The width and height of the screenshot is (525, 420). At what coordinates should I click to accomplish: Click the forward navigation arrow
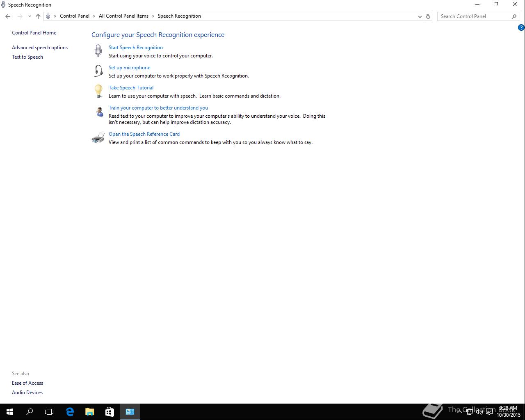point(20,16)
